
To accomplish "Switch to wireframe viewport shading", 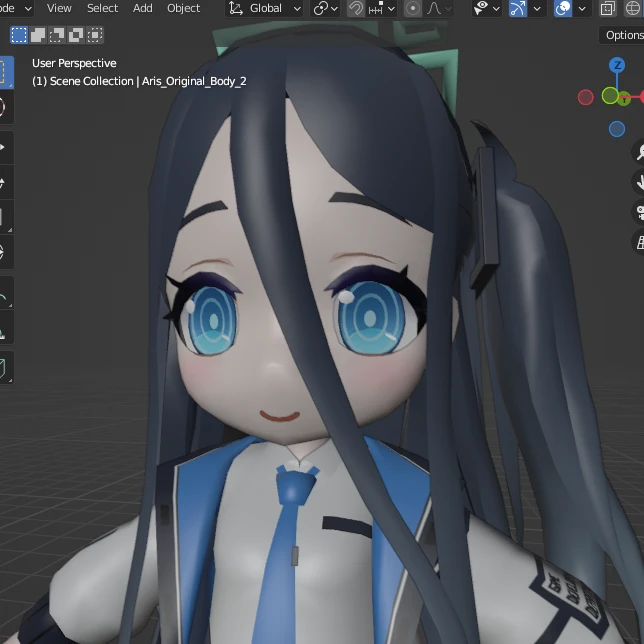I will click(x=633, y=8).
